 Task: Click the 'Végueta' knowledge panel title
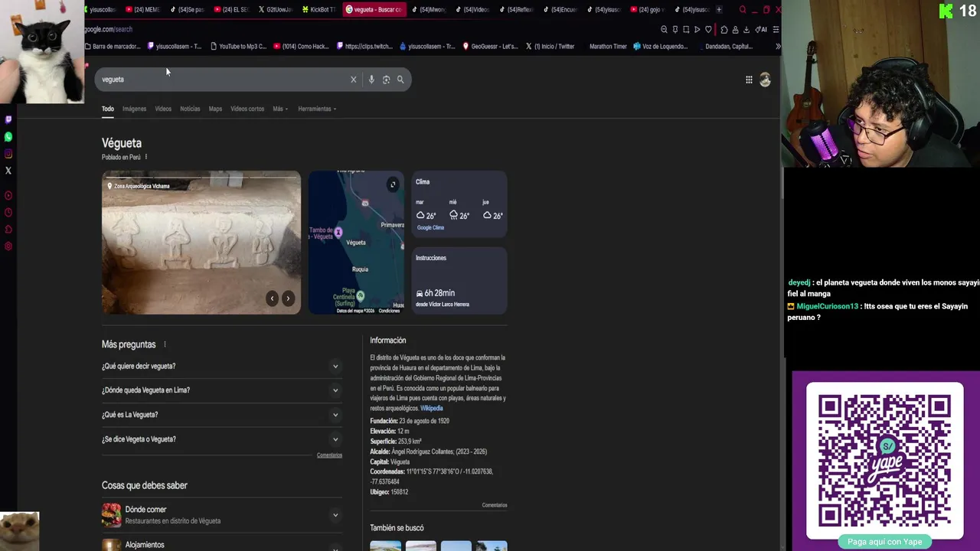122,143
